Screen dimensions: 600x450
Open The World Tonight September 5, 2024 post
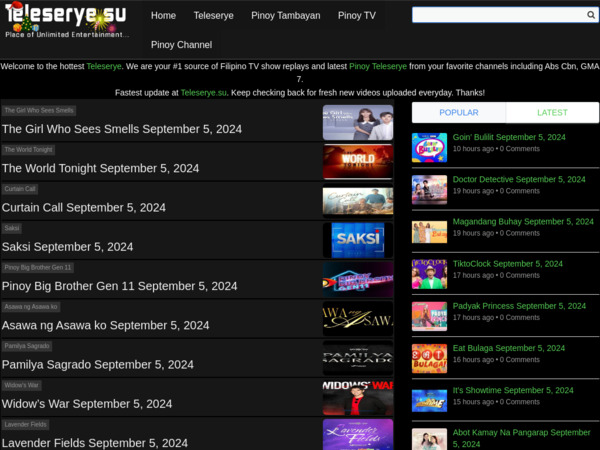pyautogui.click(x=100, y=168)
